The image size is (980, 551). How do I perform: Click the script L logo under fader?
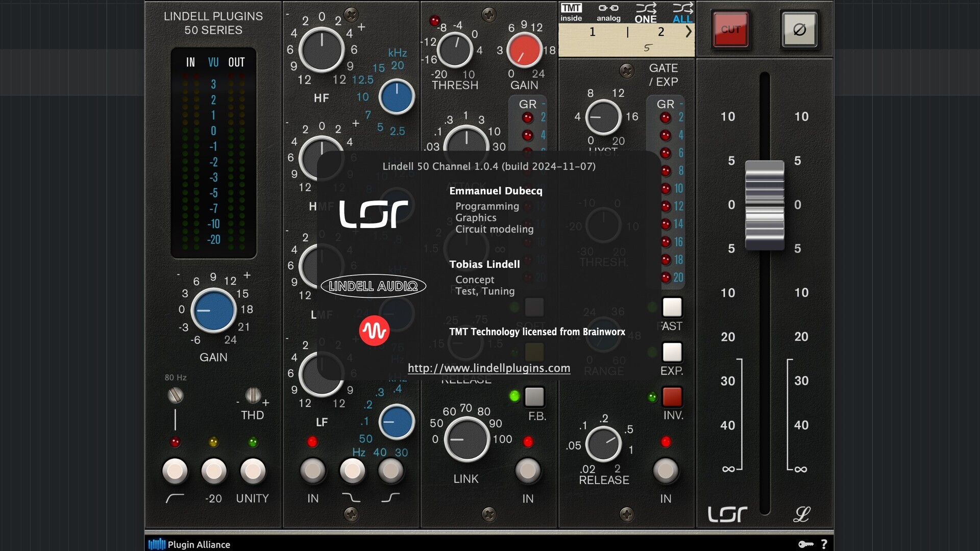(801, 514)
